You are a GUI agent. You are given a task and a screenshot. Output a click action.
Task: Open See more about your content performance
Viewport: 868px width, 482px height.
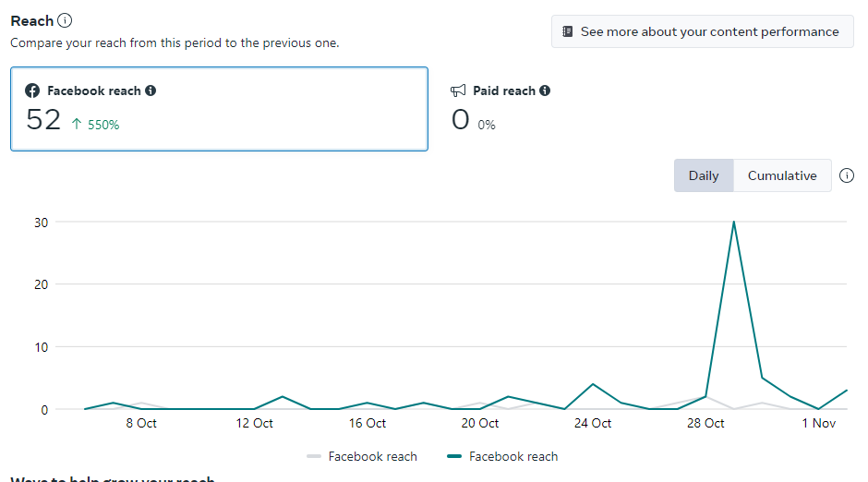click(x=701, y=31)
